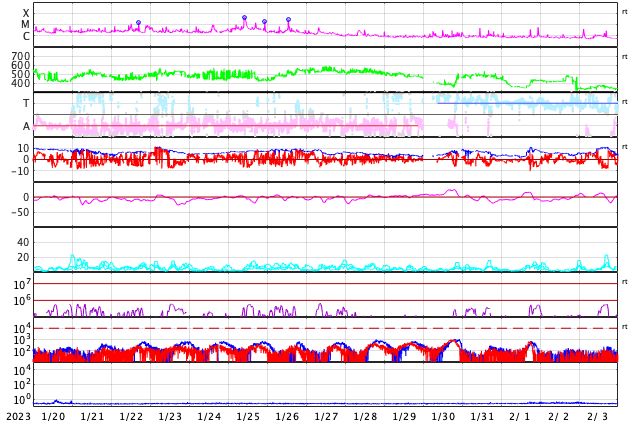Click the flare marker circle near 1/22
This screenshot has height=424, width=634.
coord(138,22)
